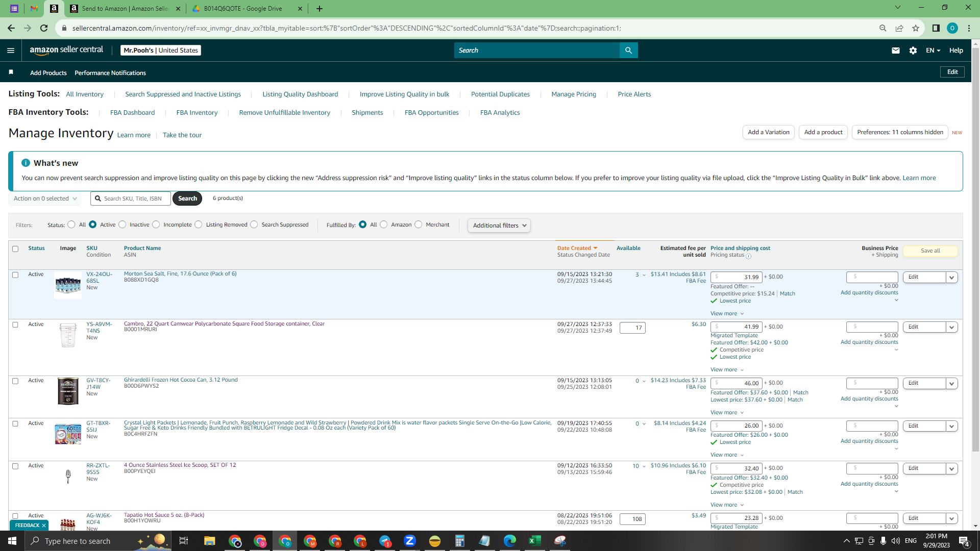Click the header search magnifier button
This screenshot has width=980, height=551.
coord(628,51)
